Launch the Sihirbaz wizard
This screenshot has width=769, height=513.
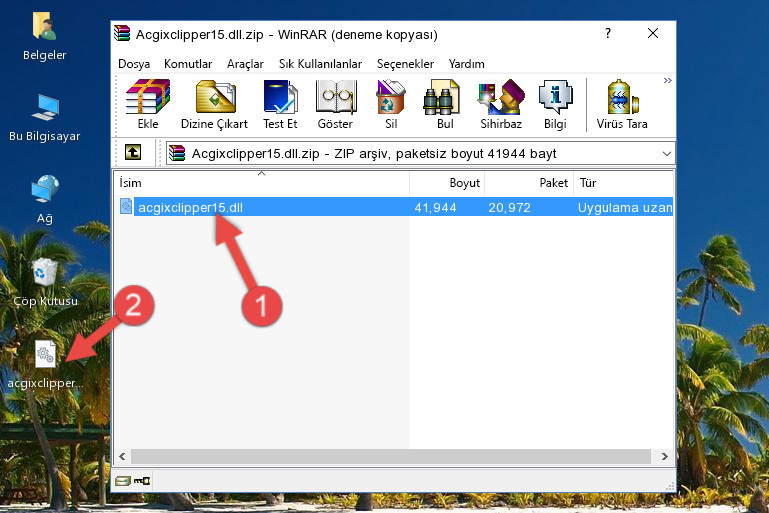501,104
